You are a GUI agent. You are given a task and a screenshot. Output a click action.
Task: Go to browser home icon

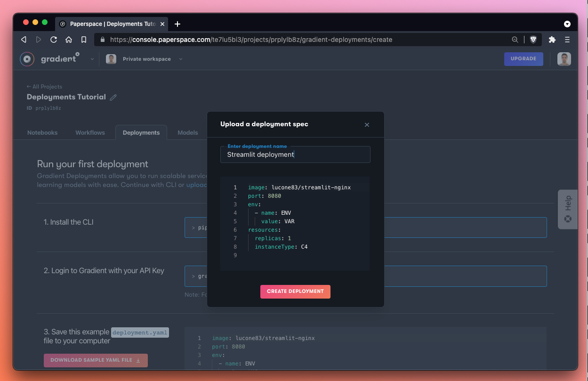[x=69, y=40]
